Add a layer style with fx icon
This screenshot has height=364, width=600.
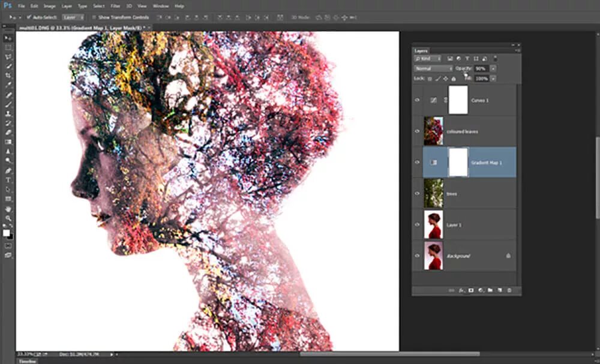click(461, 291)
